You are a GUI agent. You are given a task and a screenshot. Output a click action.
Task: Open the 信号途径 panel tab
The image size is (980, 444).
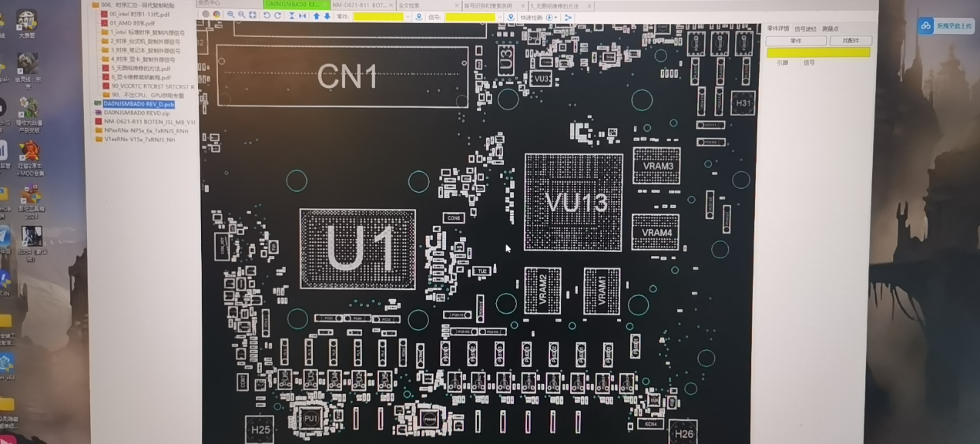click(805, 29)
